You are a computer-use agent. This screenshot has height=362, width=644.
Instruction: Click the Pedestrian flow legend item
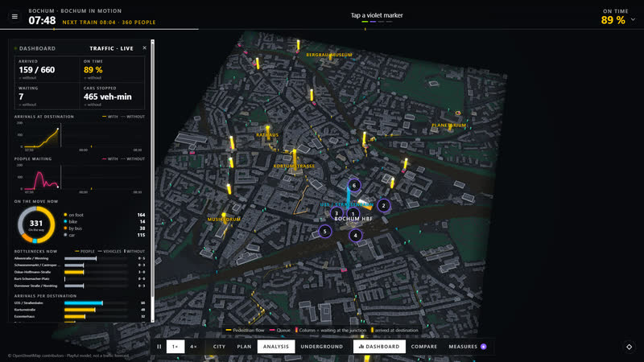pyautogui.click(x=246, y=330)
